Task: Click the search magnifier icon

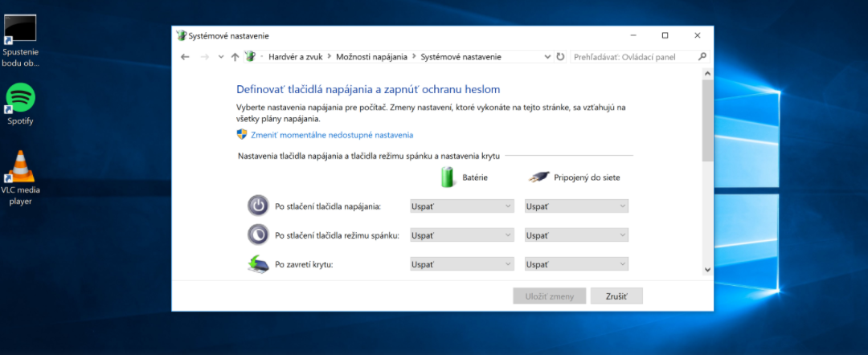Action: point(702,56)
